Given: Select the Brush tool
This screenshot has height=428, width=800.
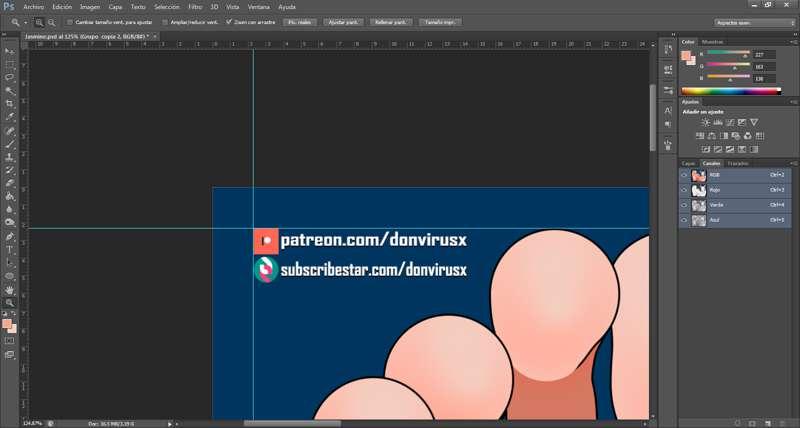Looking at the screenshot, I should pyautogui.click(x=10, y=144).
